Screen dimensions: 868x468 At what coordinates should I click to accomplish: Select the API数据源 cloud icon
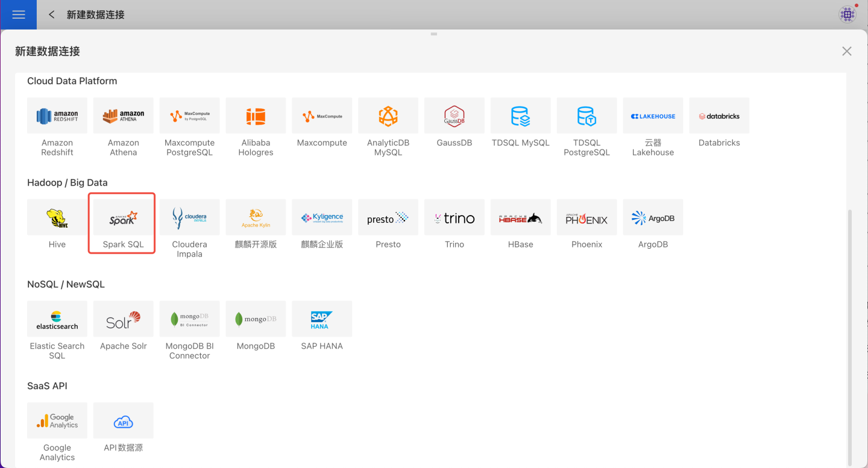(x=123, y=421)
